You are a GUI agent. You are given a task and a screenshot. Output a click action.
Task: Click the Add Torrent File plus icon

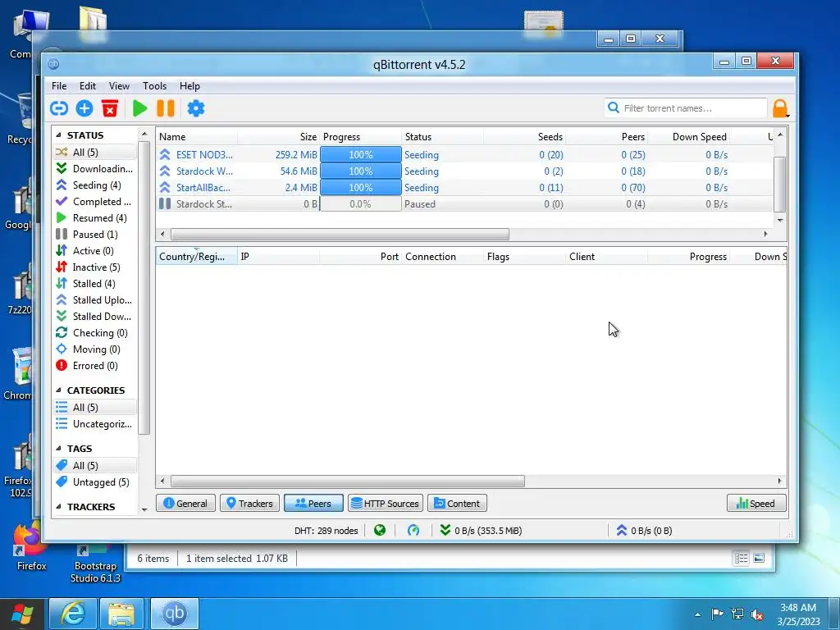pos(84,108)
